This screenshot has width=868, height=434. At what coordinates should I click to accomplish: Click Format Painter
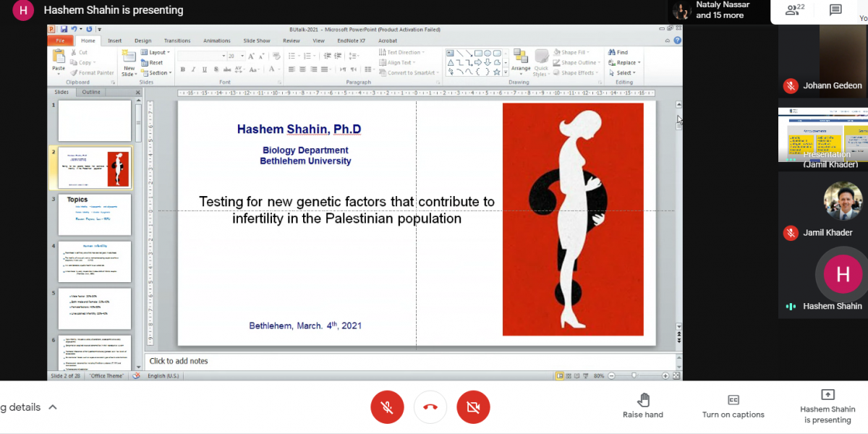[92, 73]
